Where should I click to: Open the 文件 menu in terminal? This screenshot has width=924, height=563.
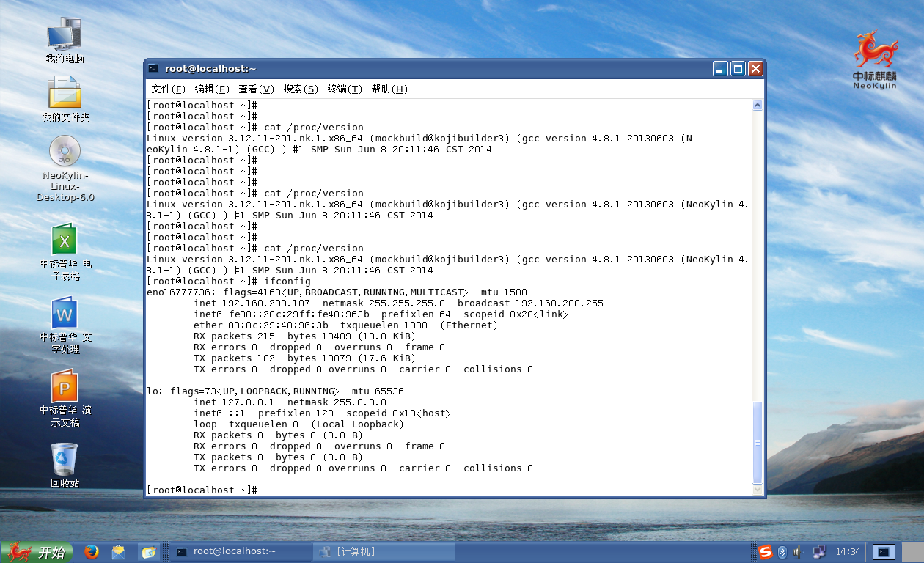click(x=166, y=89)
